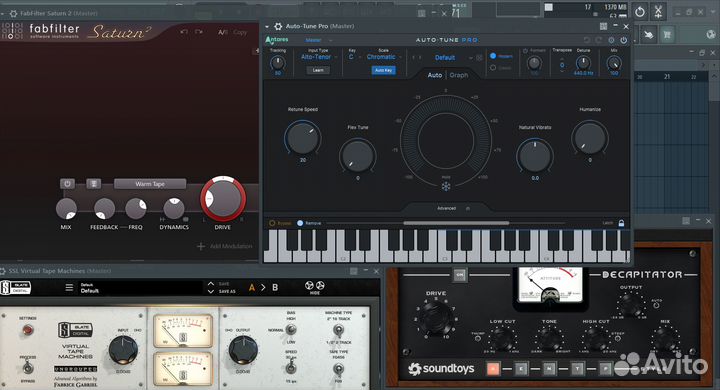The image size is (720, 390).
Task: Switch to Graph mode tab in Auto-Tune
Action: click(x=459, y=75)
